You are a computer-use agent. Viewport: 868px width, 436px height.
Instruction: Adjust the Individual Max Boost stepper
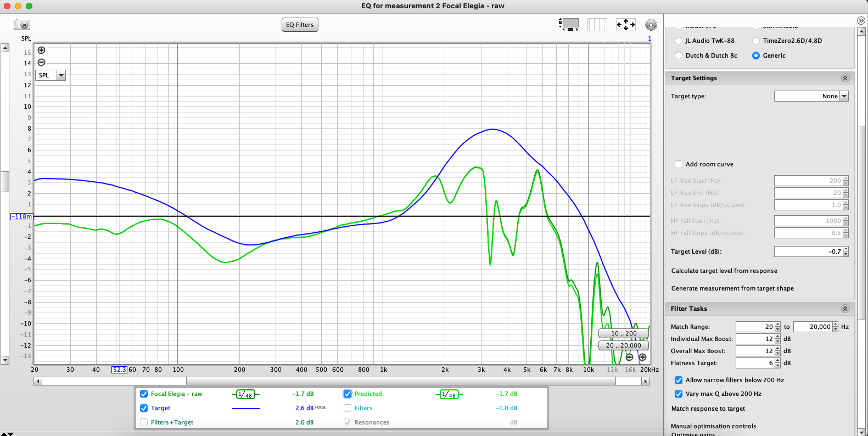tap(777, 339)
